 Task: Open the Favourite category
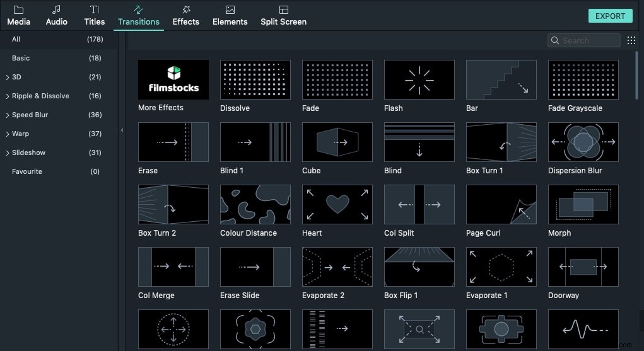[57, 171]
